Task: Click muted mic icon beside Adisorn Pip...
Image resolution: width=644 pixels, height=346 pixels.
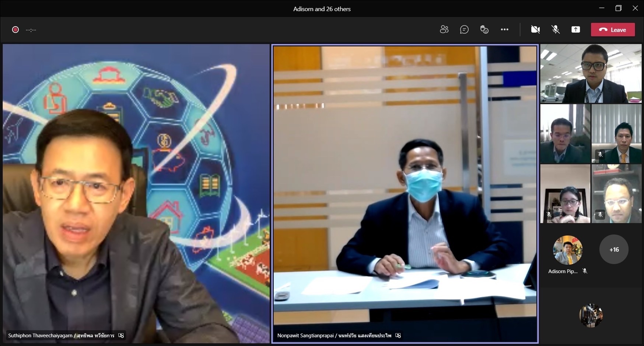Action: tap(585, 271)
